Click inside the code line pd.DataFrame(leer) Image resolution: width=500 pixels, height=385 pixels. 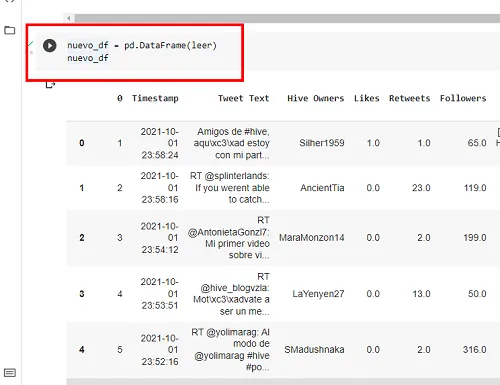point(170,45)
